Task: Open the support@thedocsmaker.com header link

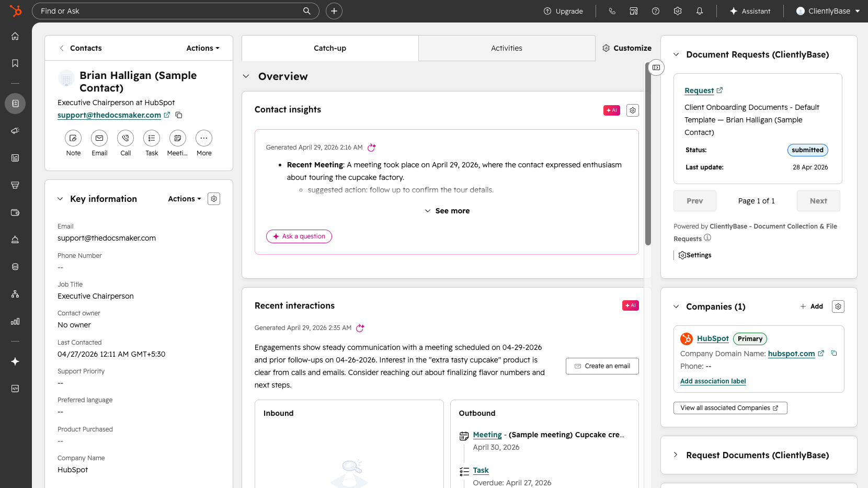Action: pyautogui.click(x=109, y=115)
